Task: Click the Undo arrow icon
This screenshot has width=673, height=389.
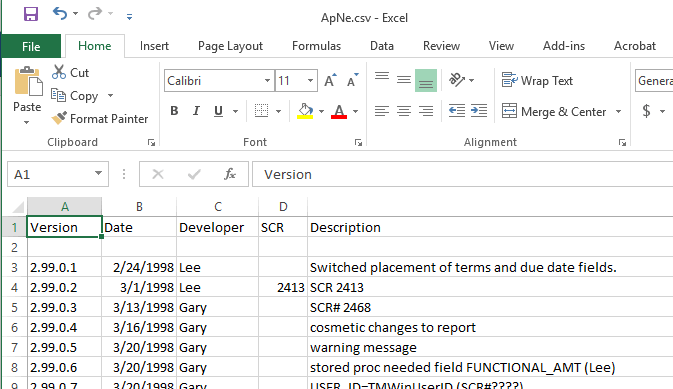Action: click(x=60, y=14)
